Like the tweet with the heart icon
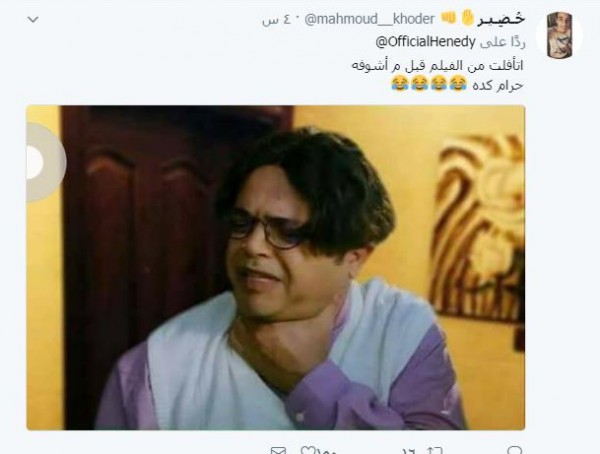 coord(307,451)
